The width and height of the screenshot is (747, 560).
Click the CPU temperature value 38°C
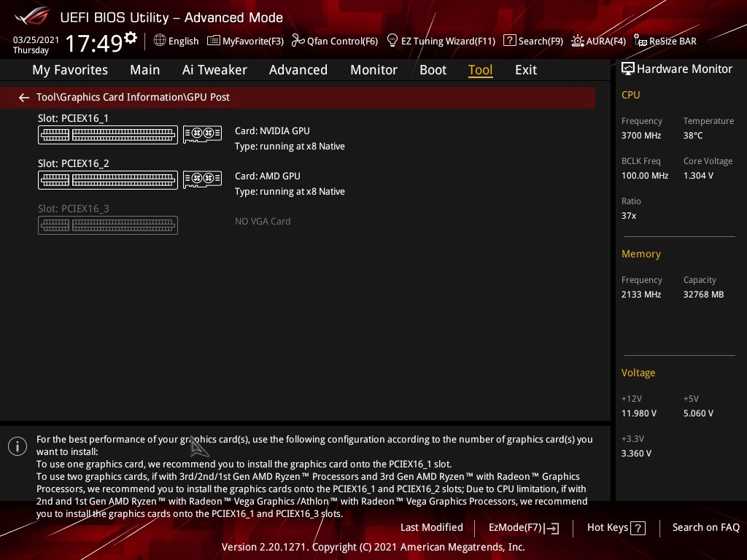click(x=693, y=136)
